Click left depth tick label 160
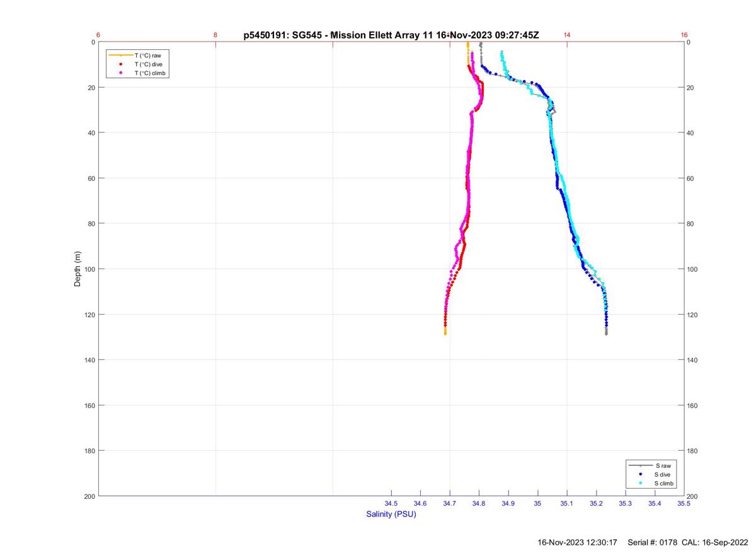Image resolution: width=756 pixels, height=558 pixels. pos(89,405)
